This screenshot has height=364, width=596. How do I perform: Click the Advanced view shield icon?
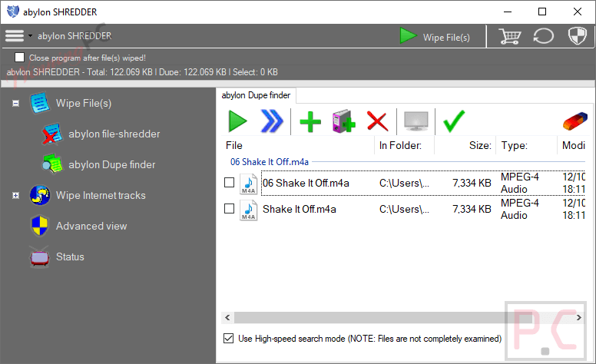40,226
